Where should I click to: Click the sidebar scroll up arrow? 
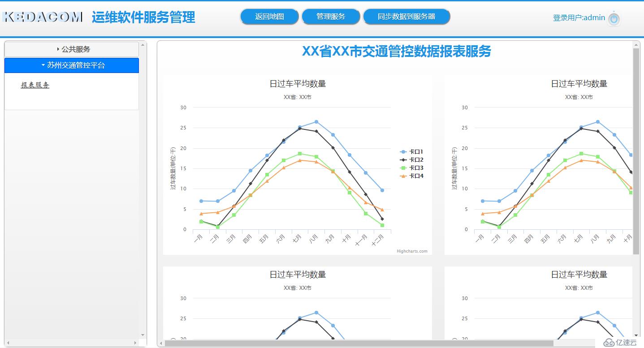(x=143, y=45)
